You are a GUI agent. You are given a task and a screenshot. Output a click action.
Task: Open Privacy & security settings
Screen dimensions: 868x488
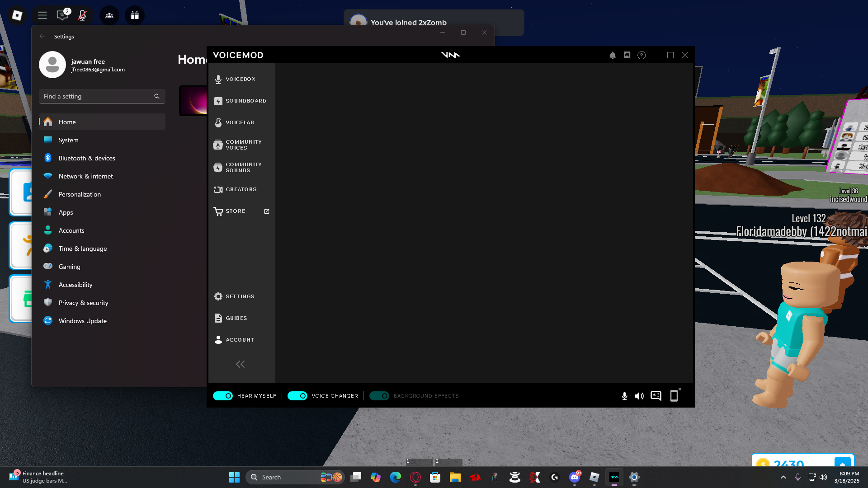pos(102,303)
